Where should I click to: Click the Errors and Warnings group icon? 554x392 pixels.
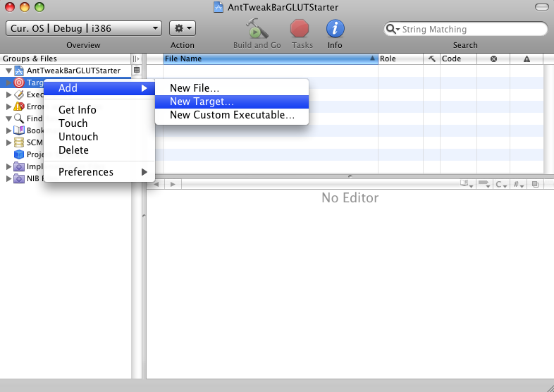click(20, 106)
